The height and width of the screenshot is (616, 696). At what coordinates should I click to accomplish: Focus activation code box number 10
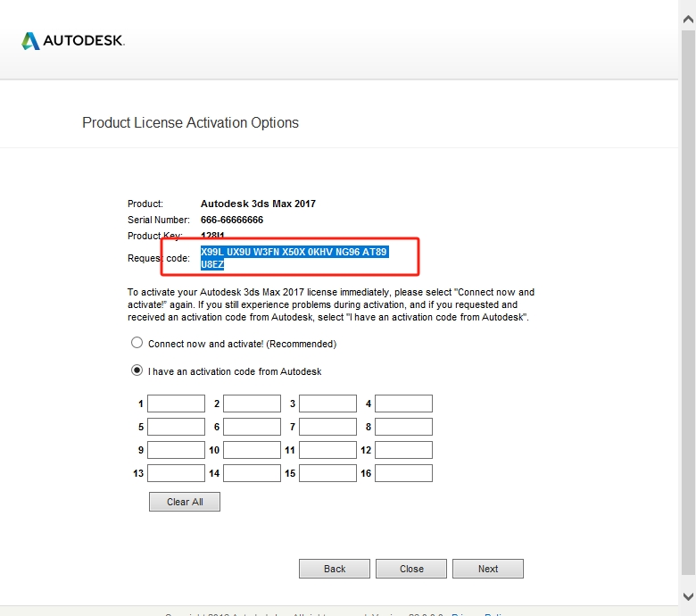point(252,450)
